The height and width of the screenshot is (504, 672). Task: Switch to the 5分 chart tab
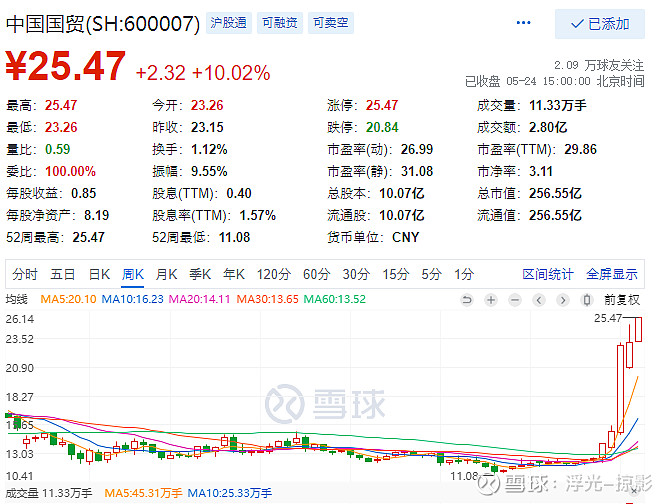431,274
